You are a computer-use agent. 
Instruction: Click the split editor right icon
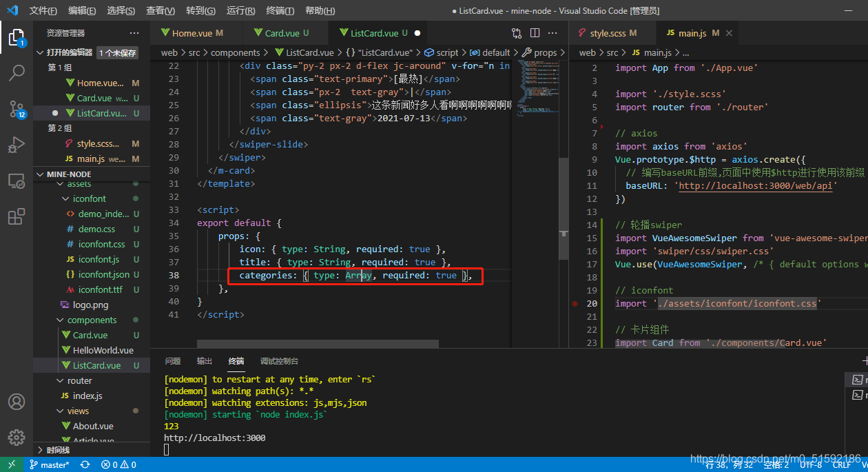coord(535,33)
